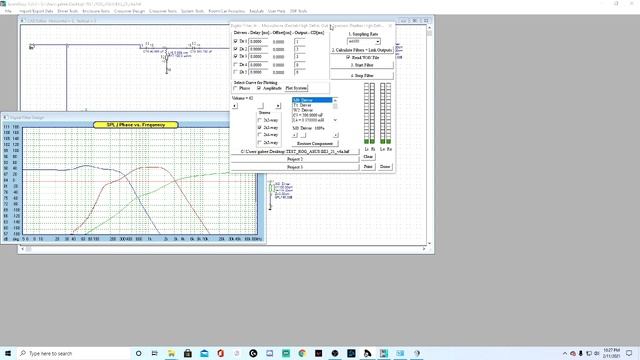Click the Dr 1 delay input field
640x360 pixels.
pos(259,41)
